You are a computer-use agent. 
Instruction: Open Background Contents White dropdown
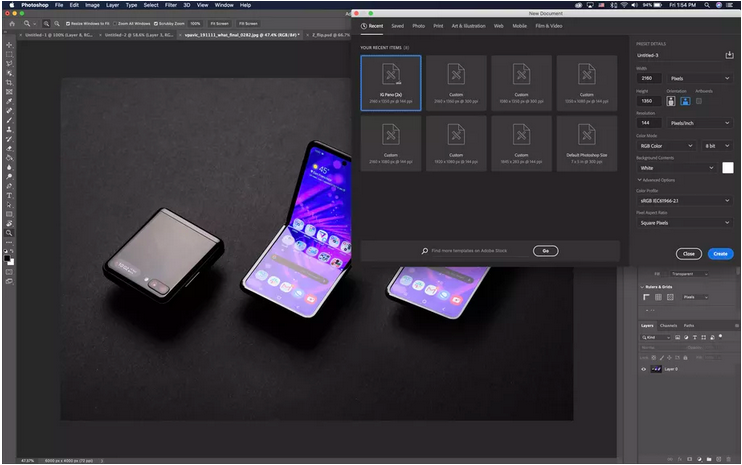677,168
